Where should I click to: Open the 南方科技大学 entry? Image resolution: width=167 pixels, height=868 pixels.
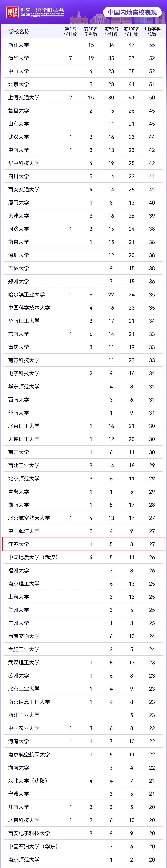(x=24, y=360)
